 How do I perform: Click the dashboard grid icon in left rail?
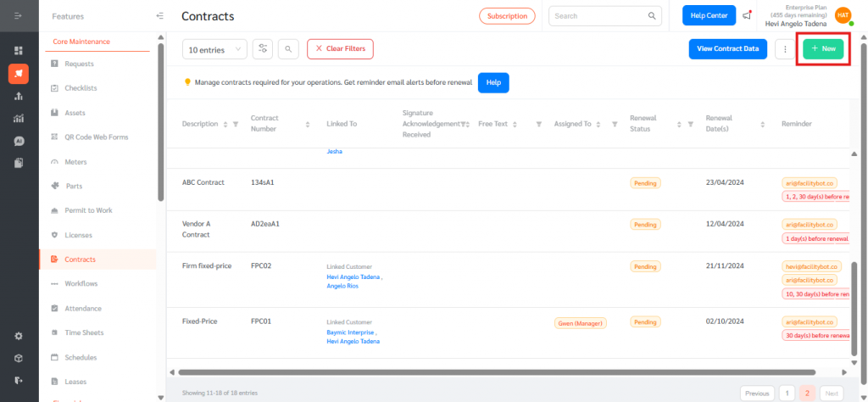point(19,51)
